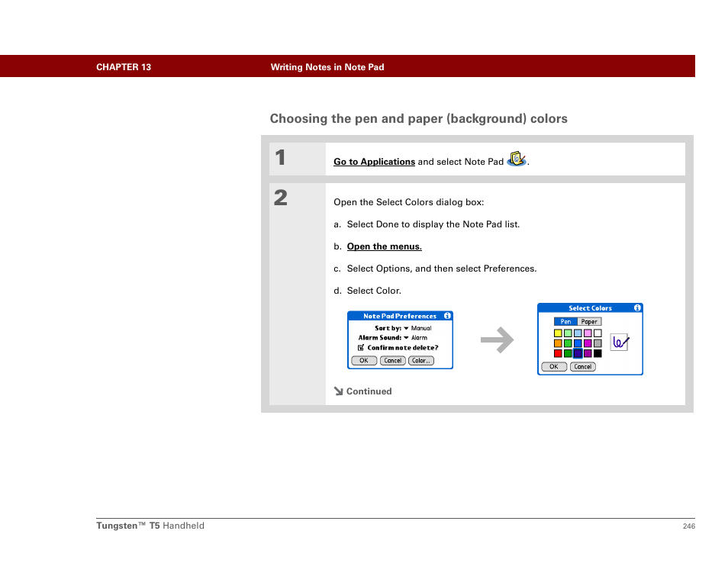The image size is (728, 563).
Task: Pick the red color swatch
Action: click(x=558, y=354)
